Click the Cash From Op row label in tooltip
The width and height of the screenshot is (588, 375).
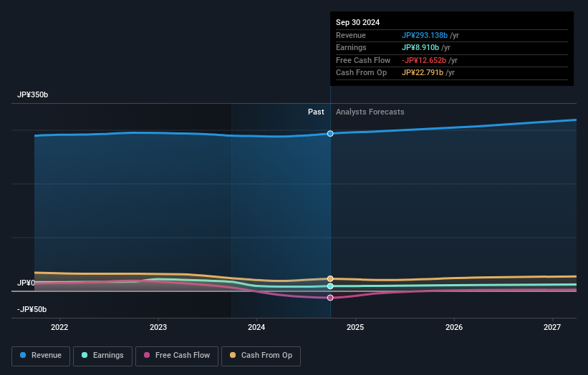point(361,73)
